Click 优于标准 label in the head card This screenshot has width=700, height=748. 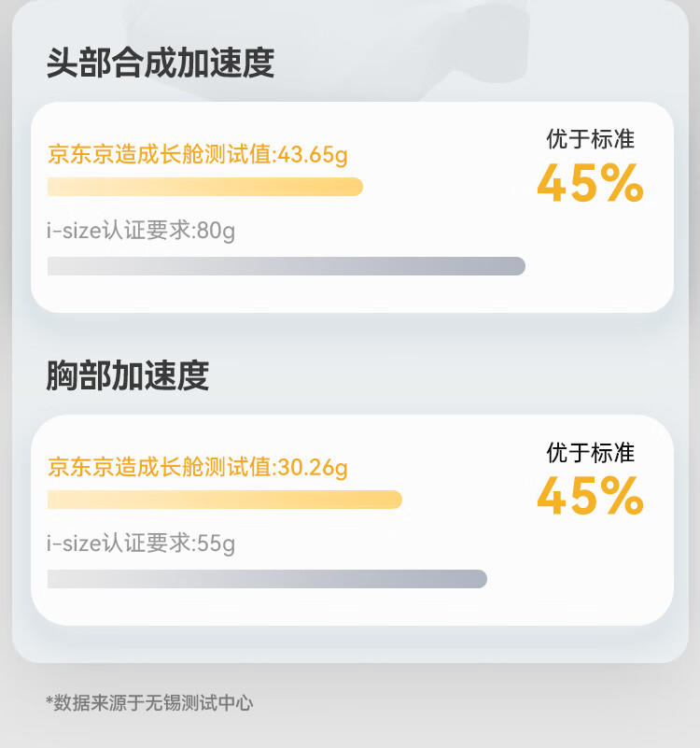[x=590, y=139]
